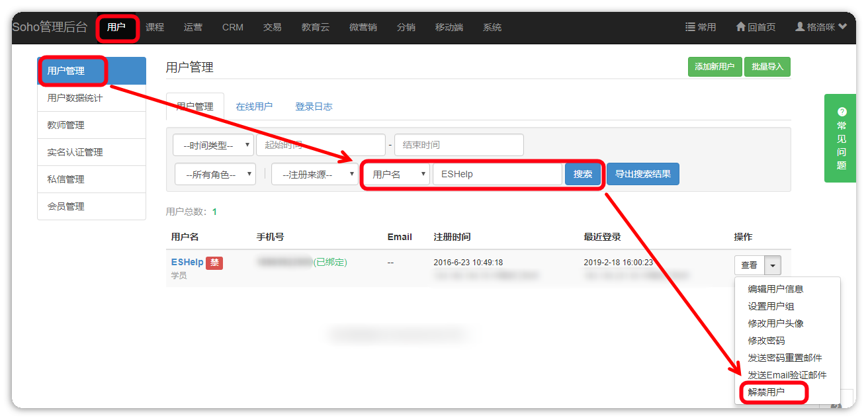
Task: Expand the dropdown caret next to 查看
Action: 773,265
